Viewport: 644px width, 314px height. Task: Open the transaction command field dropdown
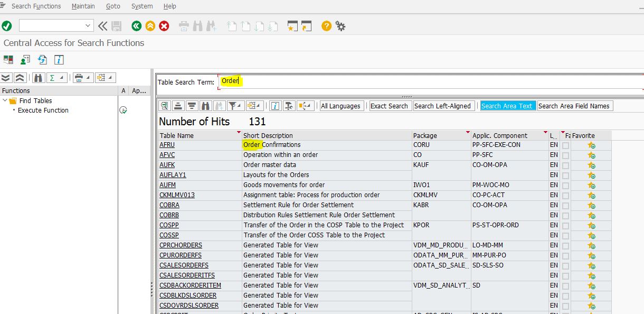point(88,26)
